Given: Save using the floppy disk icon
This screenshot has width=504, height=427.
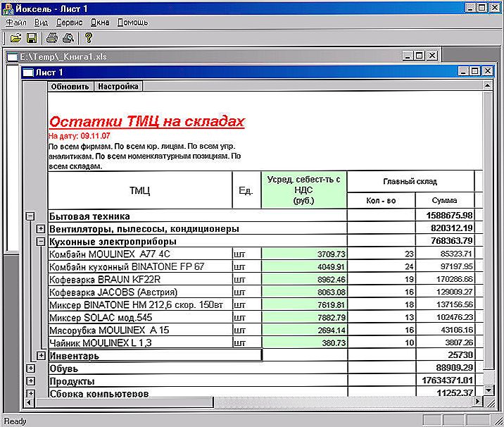Looking at the screenshot, I should 32,38.
